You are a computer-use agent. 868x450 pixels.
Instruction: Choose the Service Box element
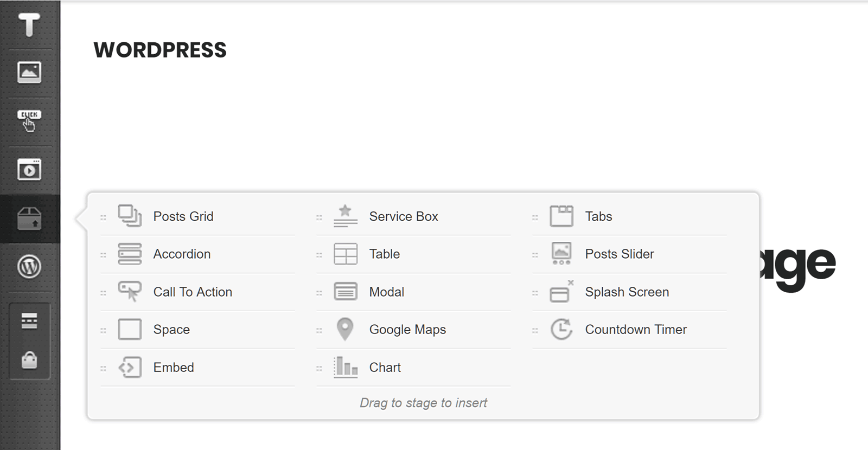403,216
